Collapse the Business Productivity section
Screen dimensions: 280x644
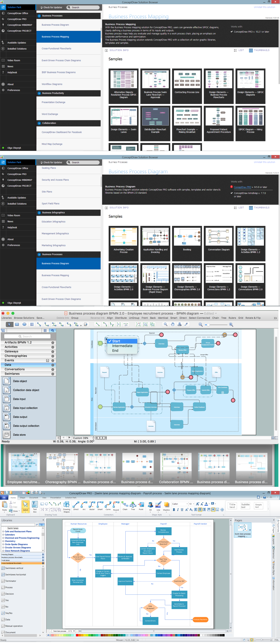point(39,93)
